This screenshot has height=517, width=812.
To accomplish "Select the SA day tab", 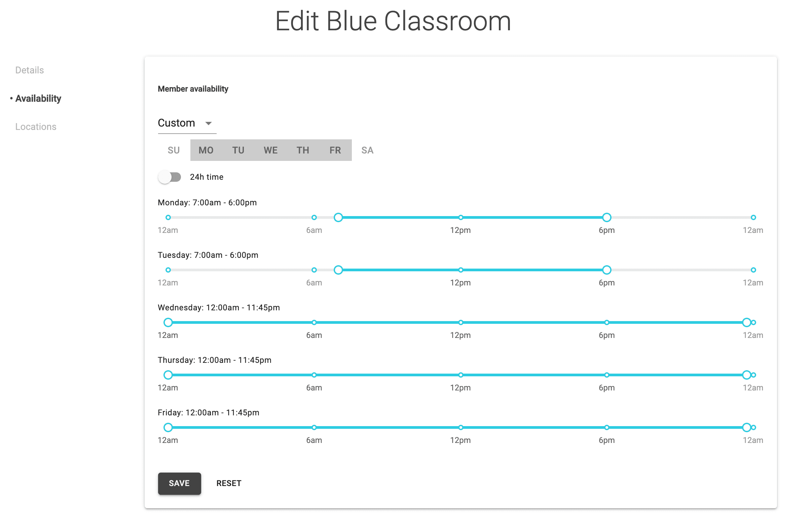I will tap(368, 150).
